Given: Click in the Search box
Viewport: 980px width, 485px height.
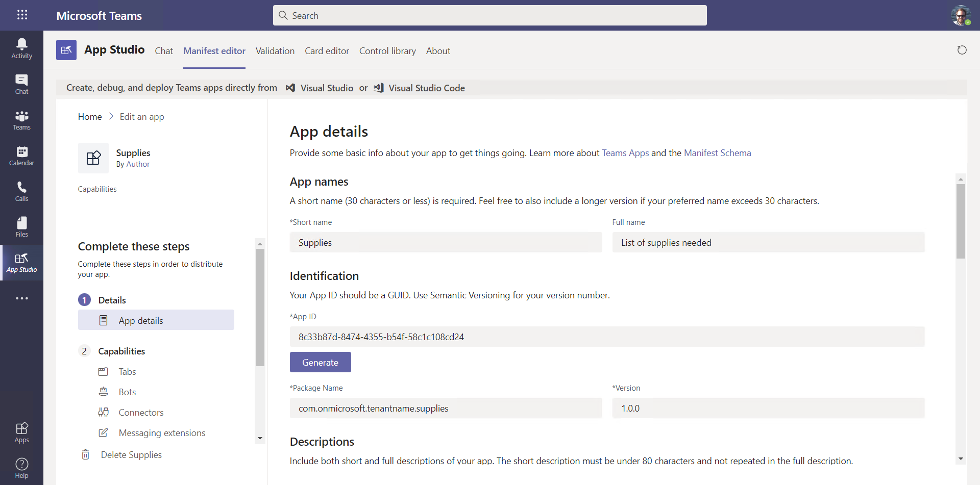Looking at the screenshot, I should click(490, 15).
